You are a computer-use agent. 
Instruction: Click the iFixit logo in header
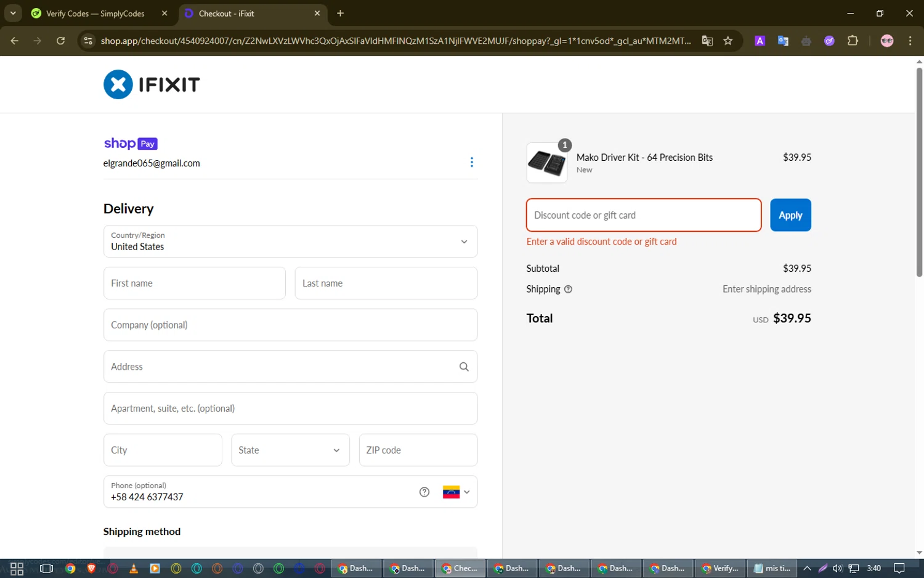[152, 84]
